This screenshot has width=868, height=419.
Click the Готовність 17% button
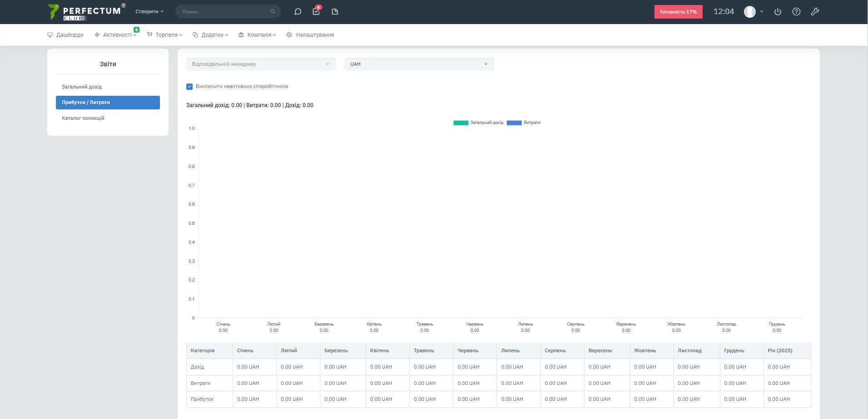678,12
